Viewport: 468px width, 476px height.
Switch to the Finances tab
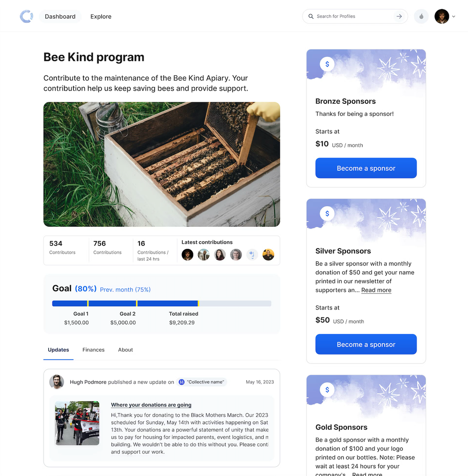(93, 350)
